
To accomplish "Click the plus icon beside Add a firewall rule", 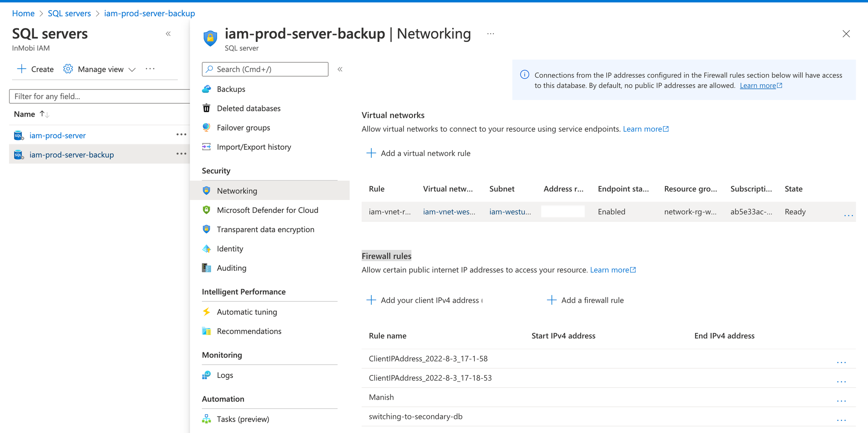I will pos(552,300).
